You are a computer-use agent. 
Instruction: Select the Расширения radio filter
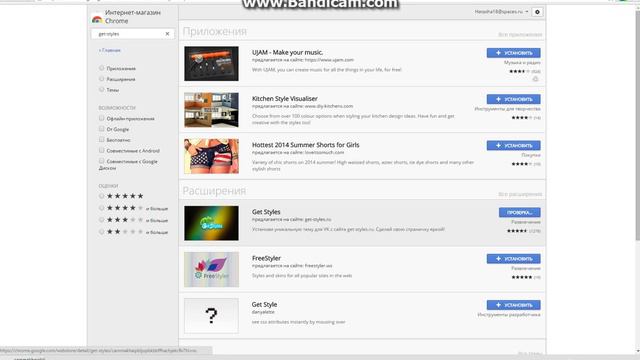point(102,79)
